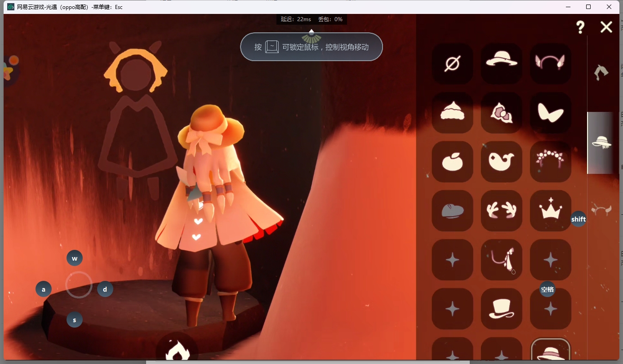Maximize the cloud gaming window
Viewport: 623px width, 364px height.
(x=588, y=7)
